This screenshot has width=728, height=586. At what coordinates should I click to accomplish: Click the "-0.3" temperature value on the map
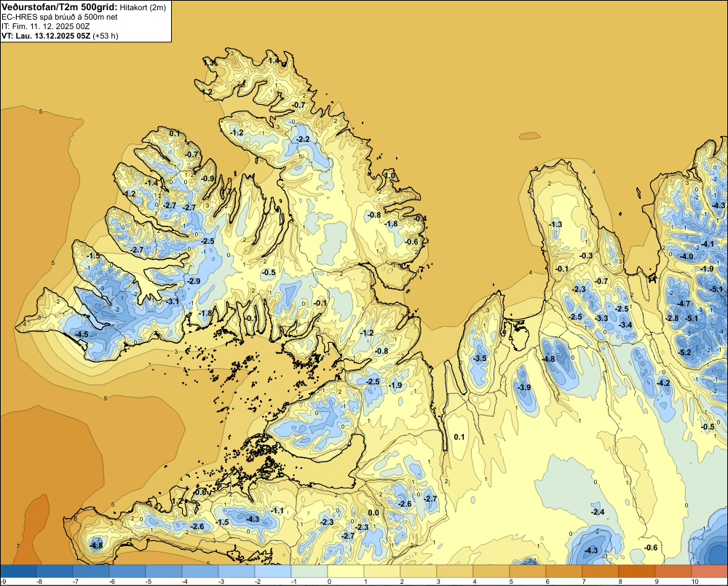coord(586,256)
